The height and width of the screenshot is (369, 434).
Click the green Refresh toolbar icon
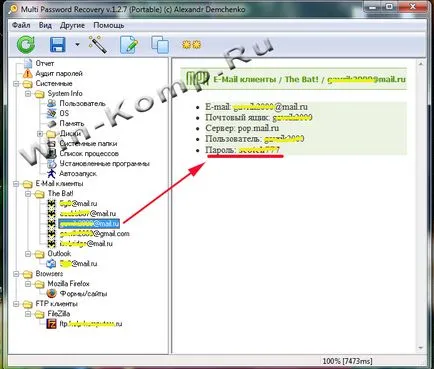(26, 44)
